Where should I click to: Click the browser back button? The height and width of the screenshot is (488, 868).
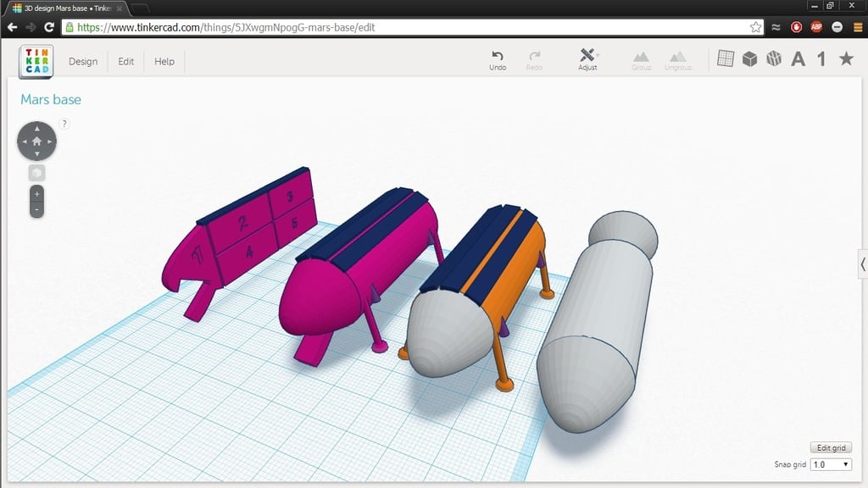point(12,27)
